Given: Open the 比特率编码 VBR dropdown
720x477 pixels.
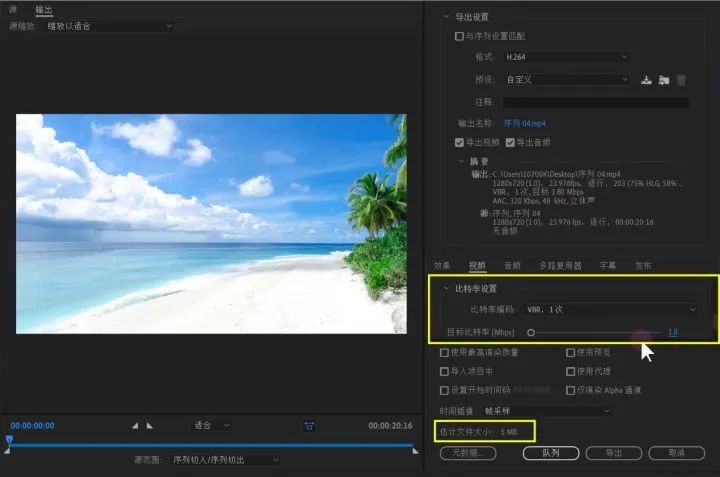Looking at the screenshot, I should click(x=611, y=309).
